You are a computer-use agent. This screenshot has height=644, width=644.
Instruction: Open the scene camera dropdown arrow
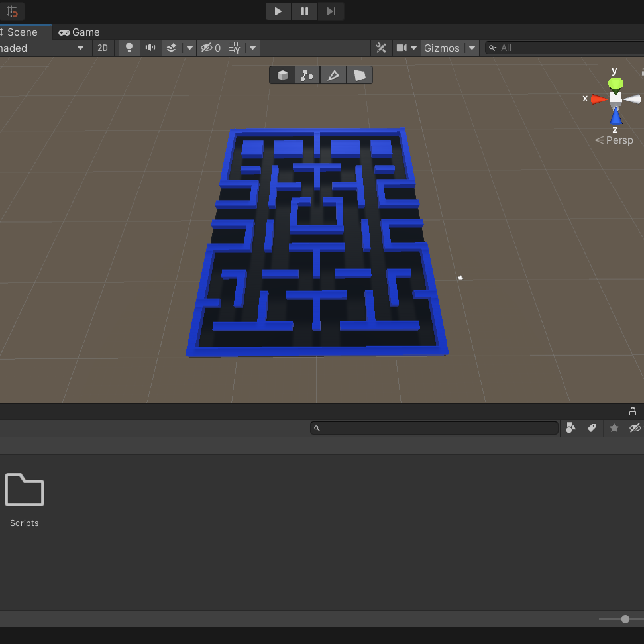tap(414, 48)
